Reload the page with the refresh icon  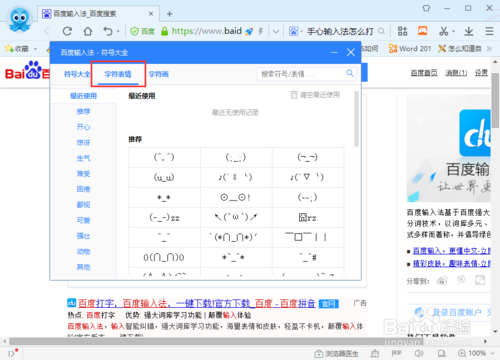pos(67,31)
